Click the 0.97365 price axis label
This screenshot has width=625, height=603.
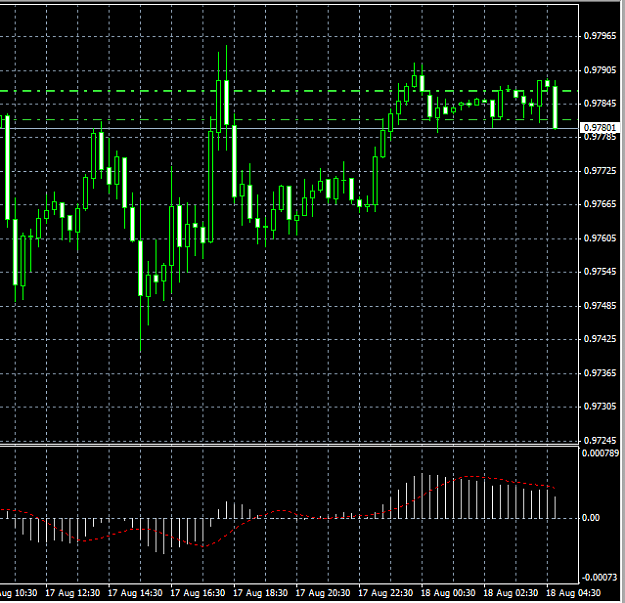point(599,373)
